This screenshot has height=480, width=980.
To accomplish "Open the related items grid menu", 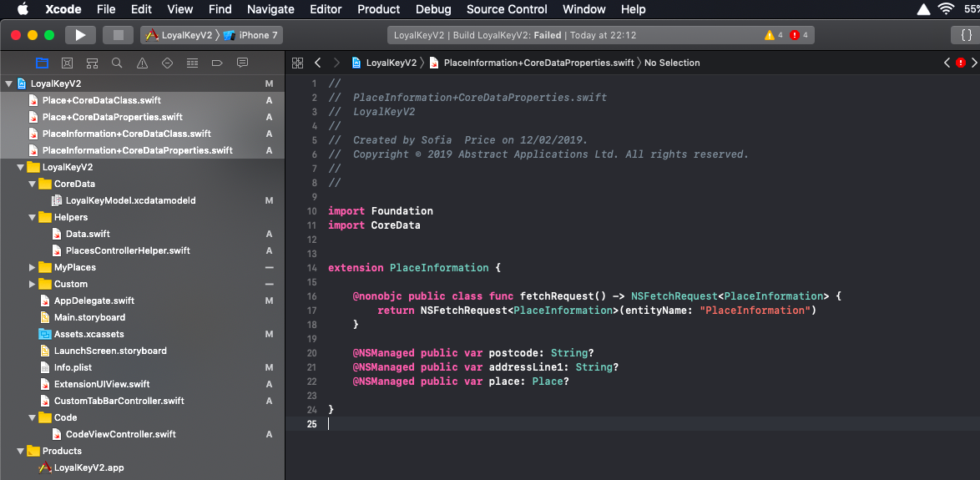I will coord(297,63).
